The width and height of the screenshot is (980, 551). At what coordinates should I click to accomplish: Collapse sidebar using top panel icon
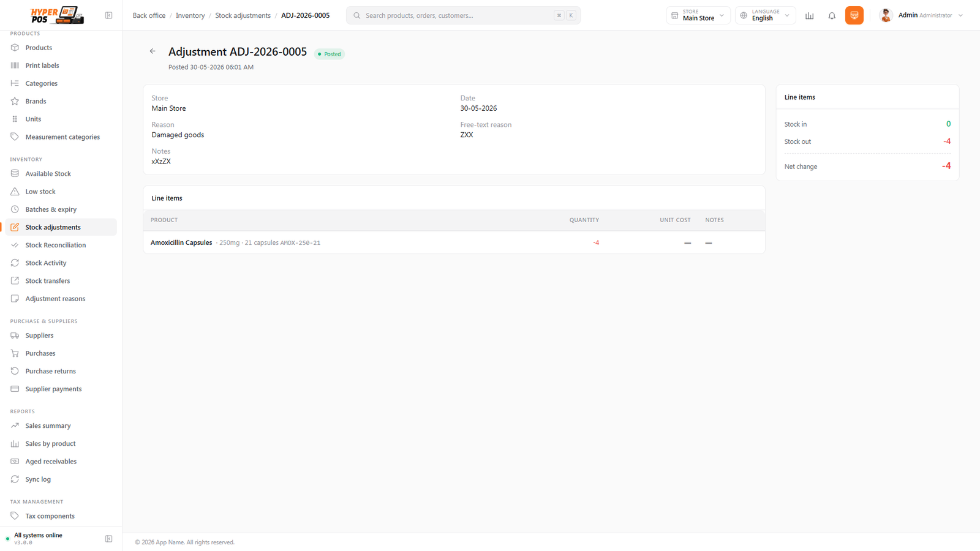[108, 15]
